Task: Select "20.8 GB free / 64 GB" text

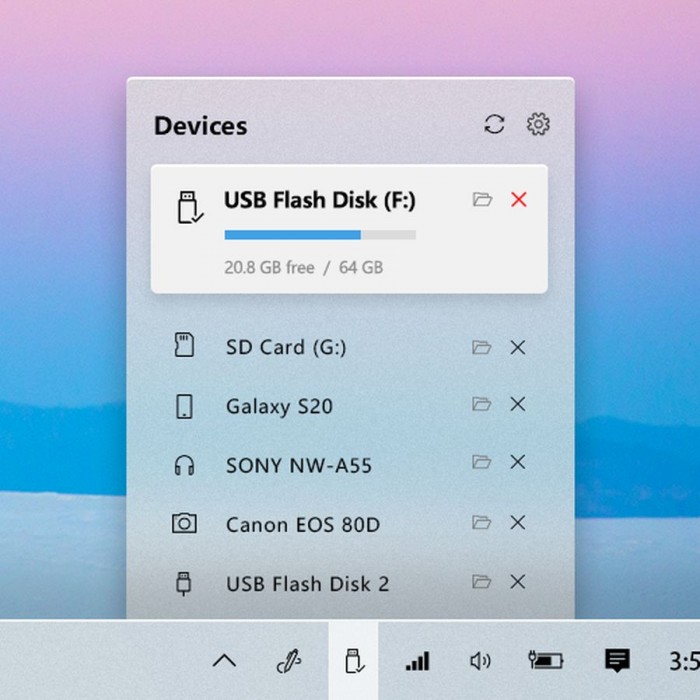Action: (304, 267)
